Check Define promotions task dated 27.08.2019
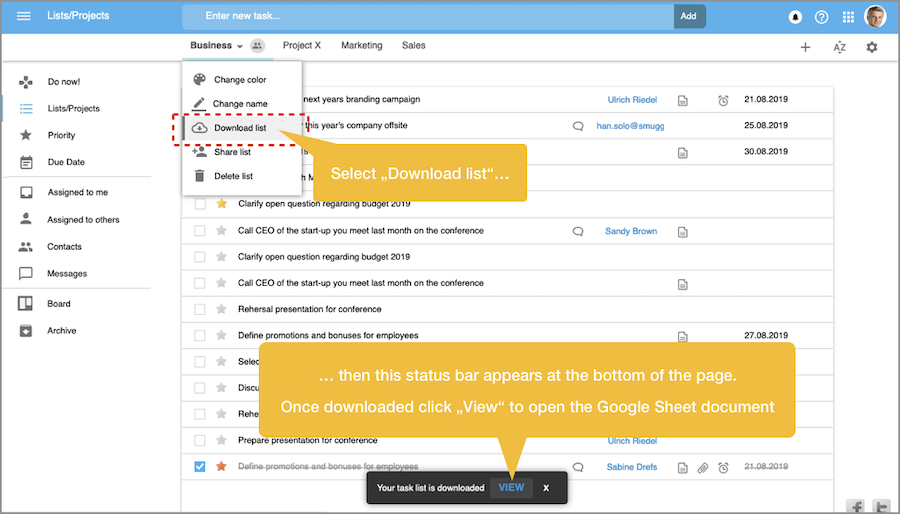 coord(200,336)
